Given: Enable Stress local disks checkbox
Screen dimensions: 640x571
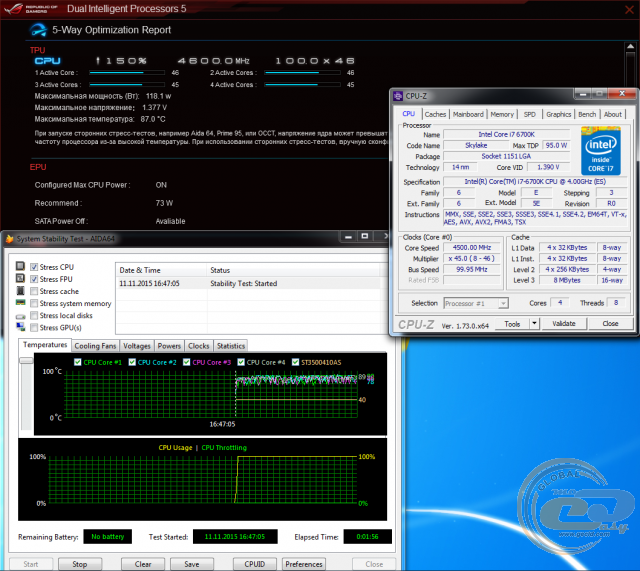Looking at the screenshot, I should pos(34,315).
